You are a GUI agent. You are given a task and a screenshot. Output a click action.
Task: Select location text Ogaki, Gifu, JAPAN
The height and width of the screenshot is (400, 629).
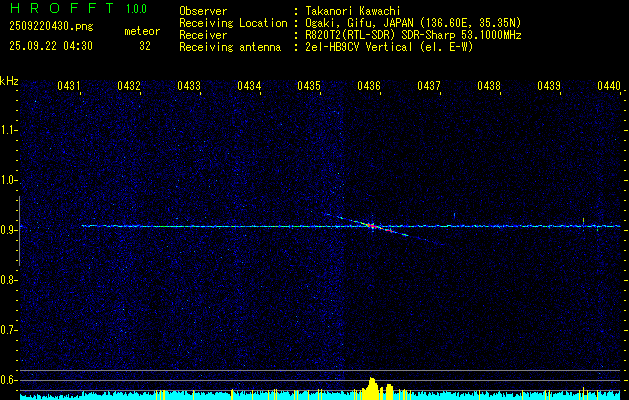pos(360,23)
